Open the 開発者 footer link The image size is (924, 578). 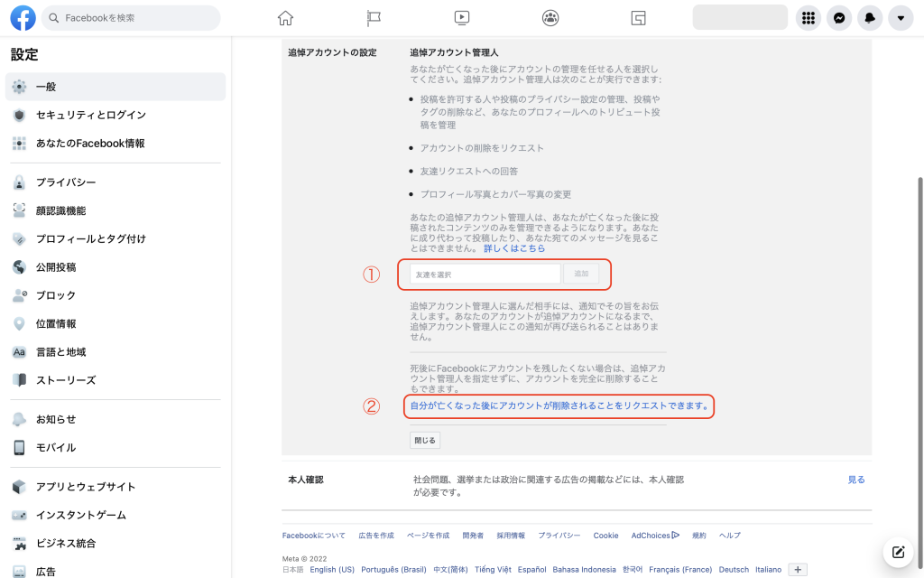473,536
